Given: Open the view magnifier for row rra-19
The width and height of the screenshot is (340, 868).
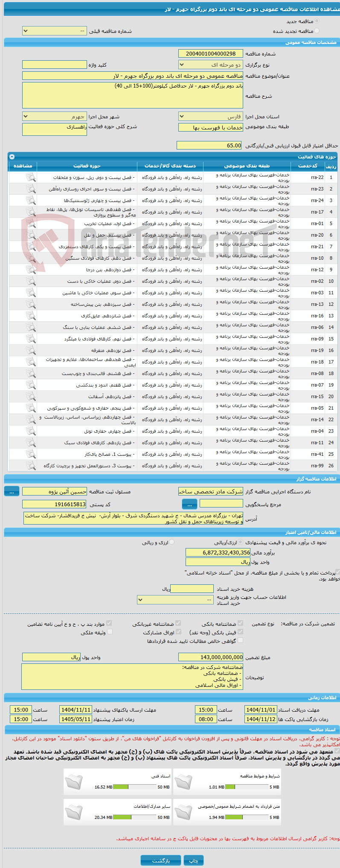Looking at the screenshot, I should [31, 350].
